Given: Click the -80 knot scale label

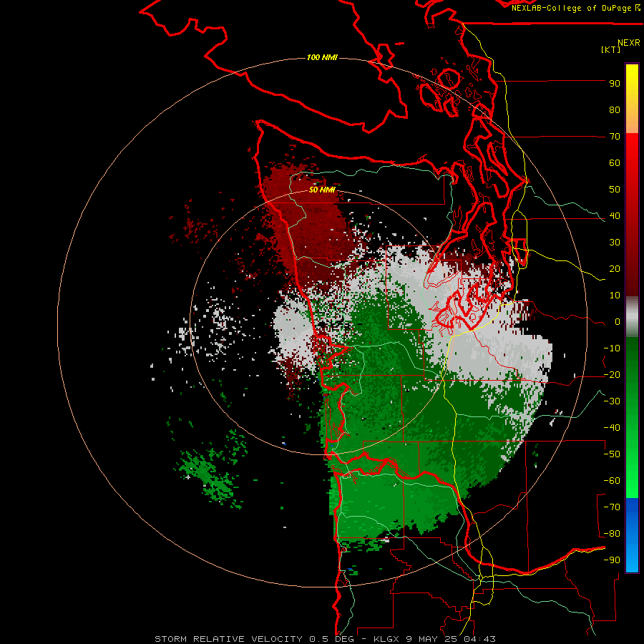Looking at the screenshot, I should coord(612,534).
